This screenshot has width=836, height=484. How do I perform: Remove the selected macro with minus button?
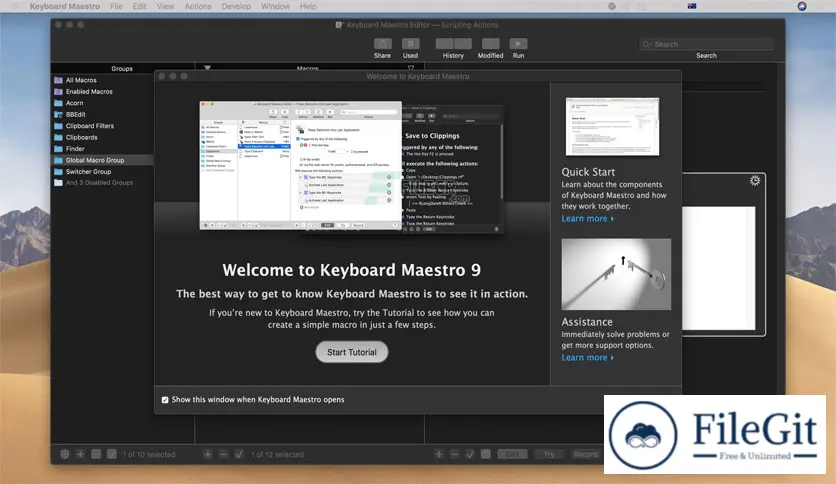[x=223, y=454]
